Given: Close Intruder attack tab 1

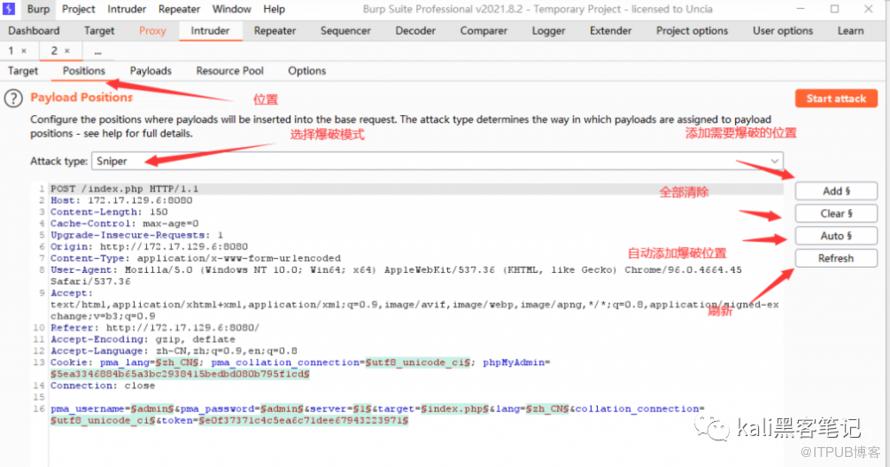Looking at the screenshot, I should tap(23, 51).
